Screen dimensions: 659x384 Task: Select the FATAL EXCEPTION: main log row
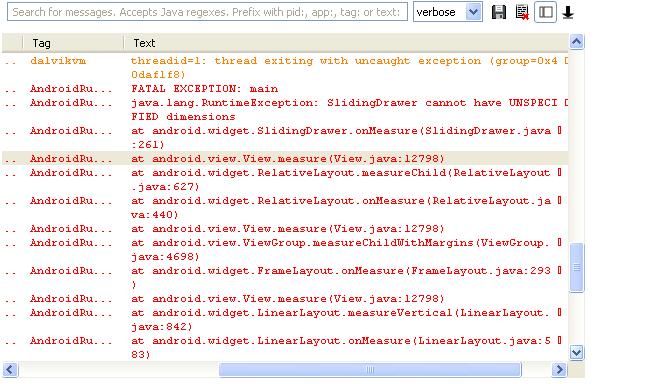(x=285, y=89)
